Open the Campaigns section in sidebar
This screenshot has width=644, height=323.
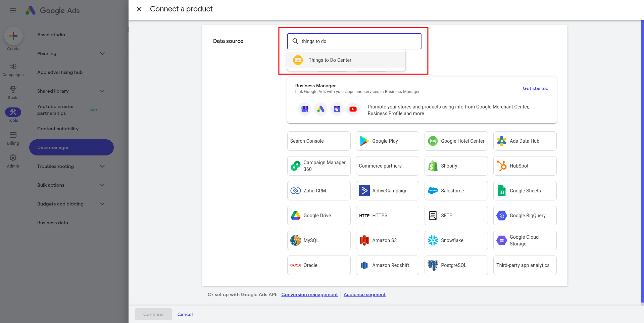click(x=13, y=70)
